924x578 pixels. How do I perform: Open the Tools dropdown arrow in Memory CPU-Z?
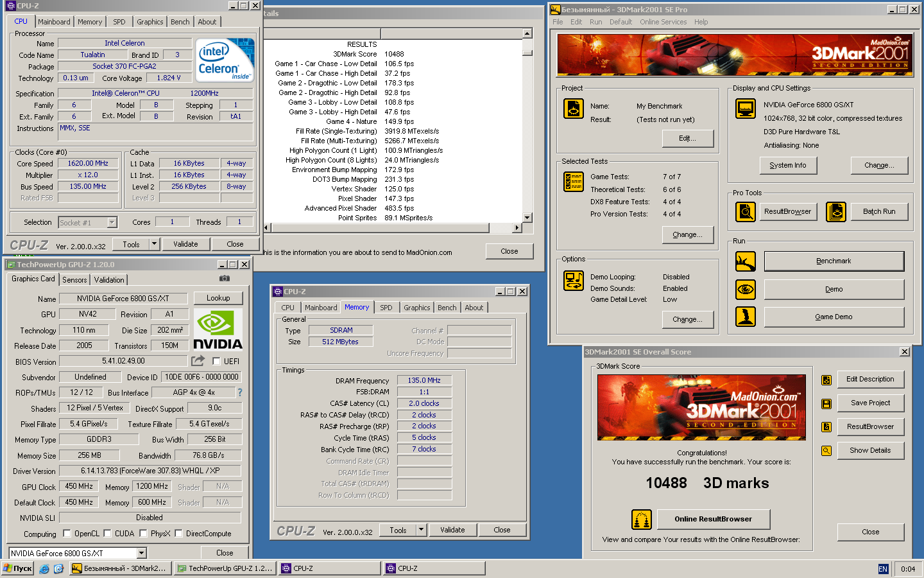coord(421,530)
